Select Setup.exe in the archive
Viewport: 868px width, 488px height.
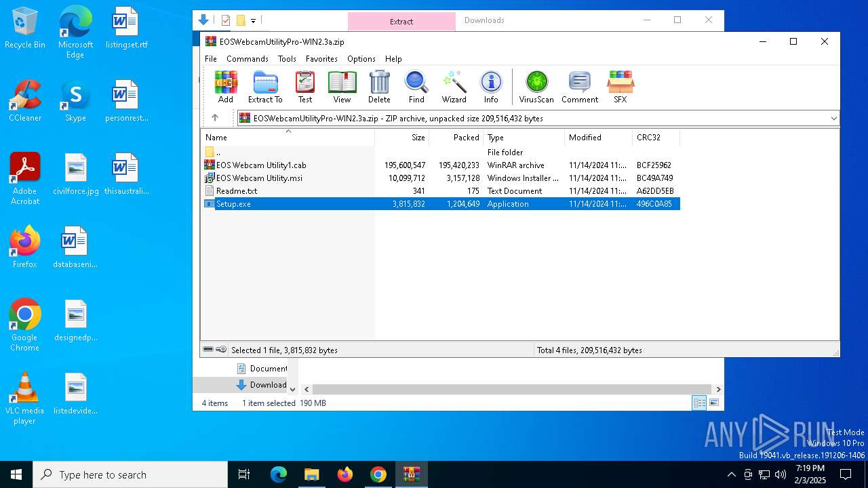pyautogui.click(x=441, y=204)
